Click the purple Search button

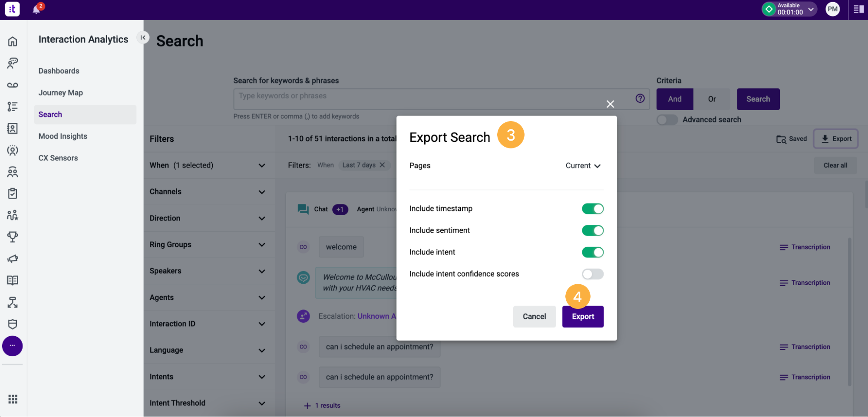click(x=758, y=99)
